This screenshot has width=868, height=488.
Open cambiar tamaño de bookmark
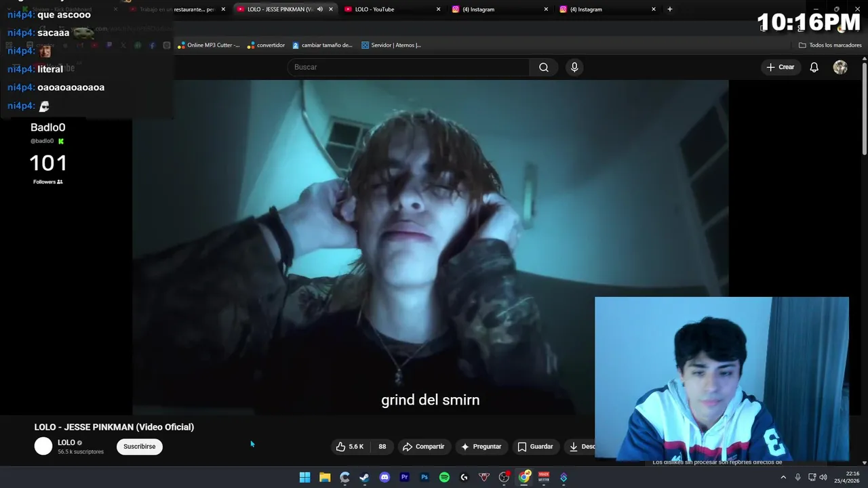(x=323, y=45)
